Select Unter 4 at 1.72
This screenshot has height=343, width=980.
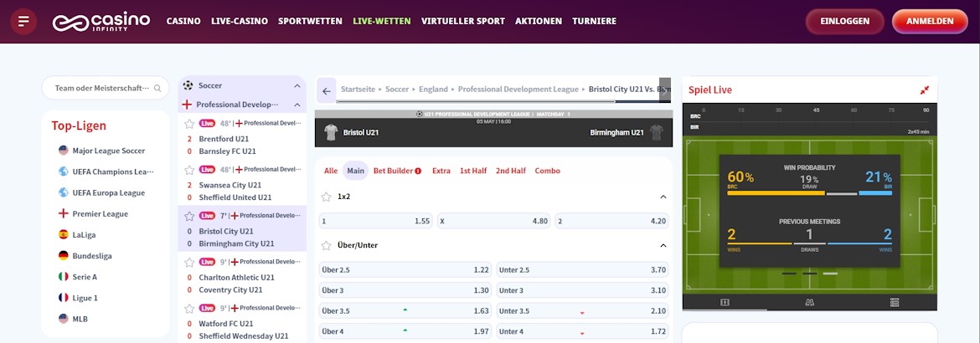[x=582, y=331]
